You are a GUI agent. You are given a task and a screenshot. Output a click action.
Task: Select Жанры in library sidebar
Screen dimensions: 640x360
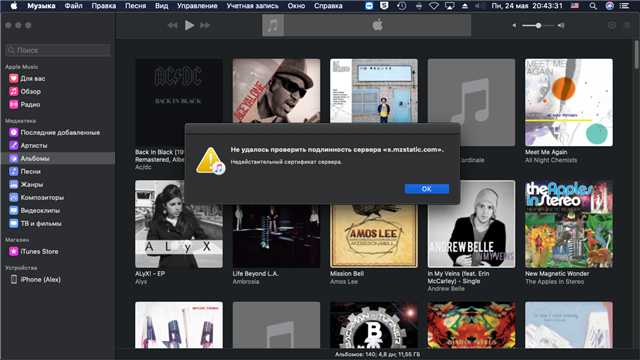pos(58,184)
